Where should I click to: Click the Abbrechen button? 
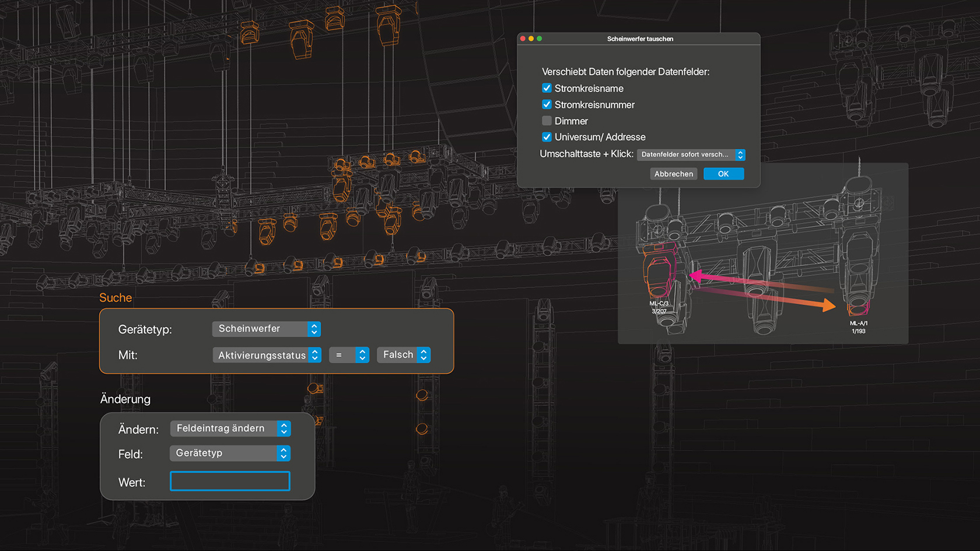(x=673, y=174)
